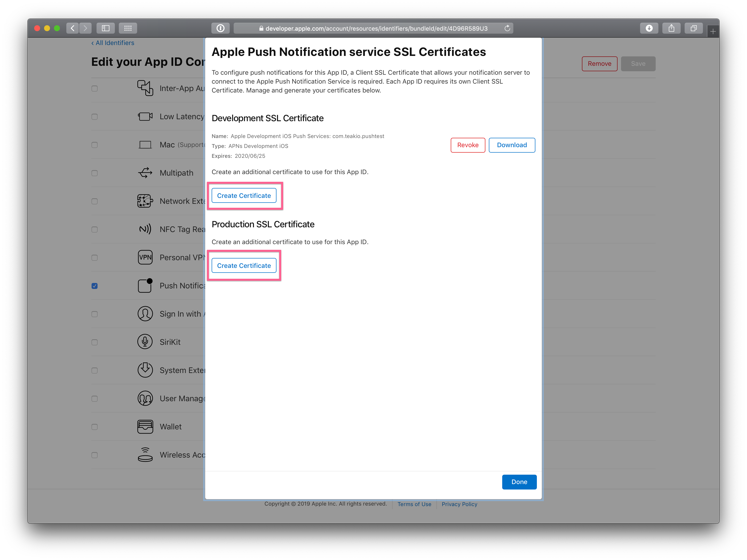Show all tabs overview icon
This screenshot has width=747, height=560.
pos(694,28)
